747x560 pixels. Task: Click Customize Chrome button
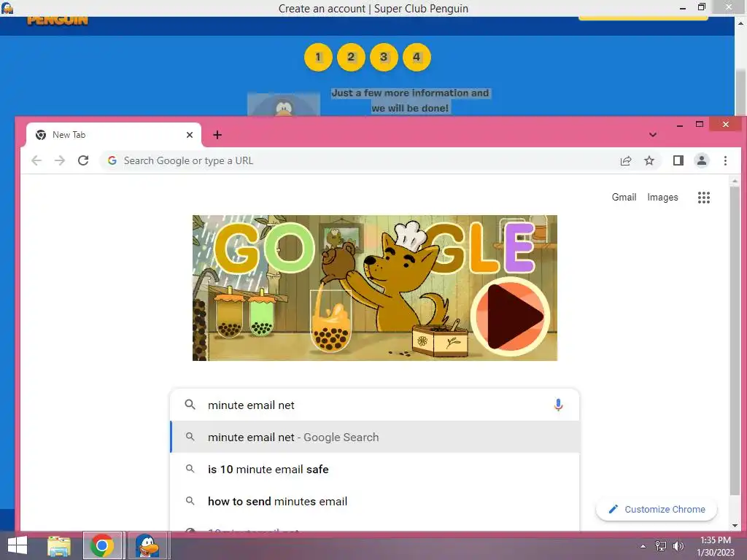pyautogui.click(x=657, y=510)
